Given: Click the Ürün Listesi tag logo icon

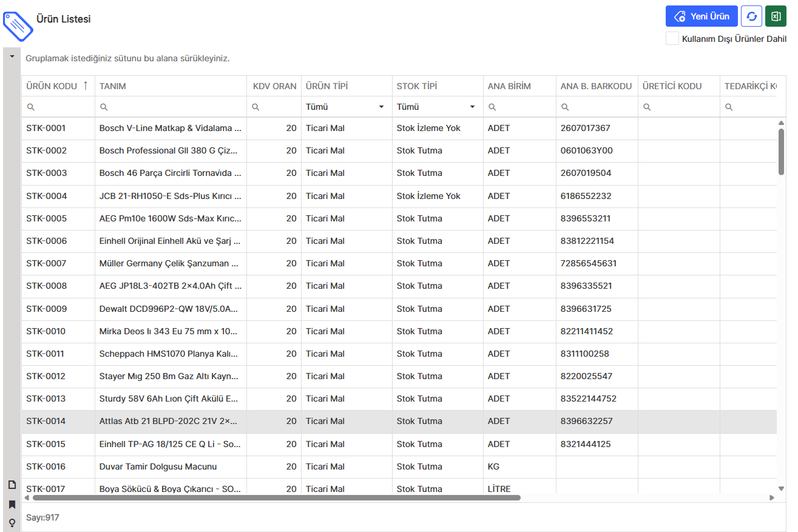Looking at the screenshot, I should click(18, 25).
